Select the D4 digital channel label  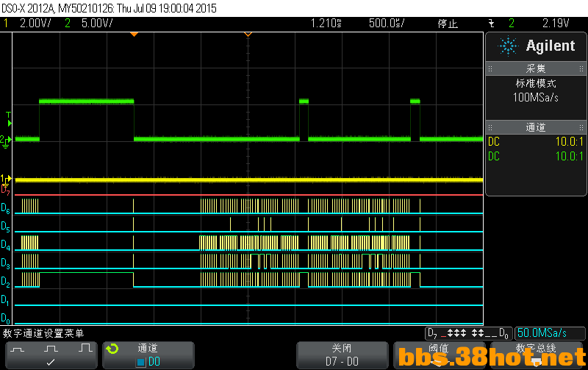click(5, 245)
